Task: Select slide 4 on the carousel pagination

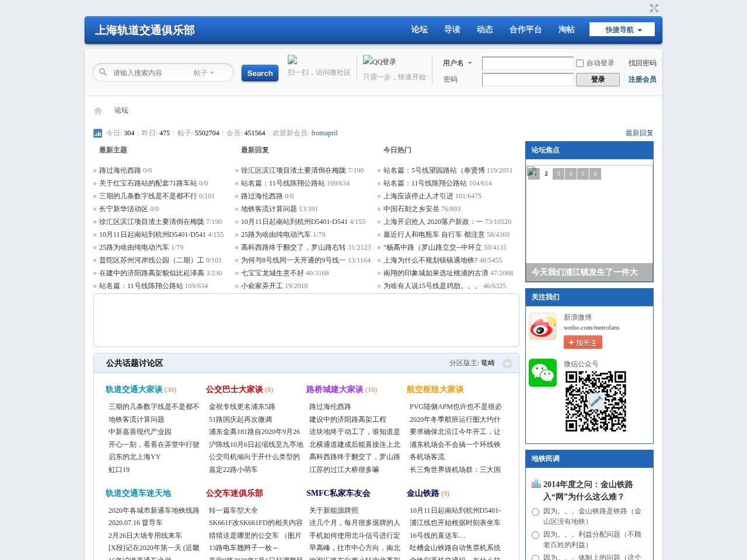Action: (x=570, y=174)
